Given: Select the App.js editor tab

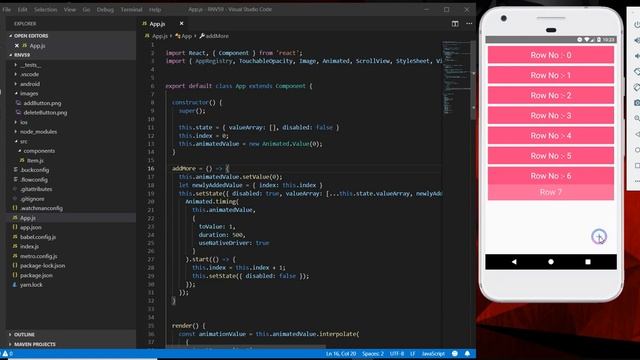Looking at the screenshot, I should click(157, 24).
